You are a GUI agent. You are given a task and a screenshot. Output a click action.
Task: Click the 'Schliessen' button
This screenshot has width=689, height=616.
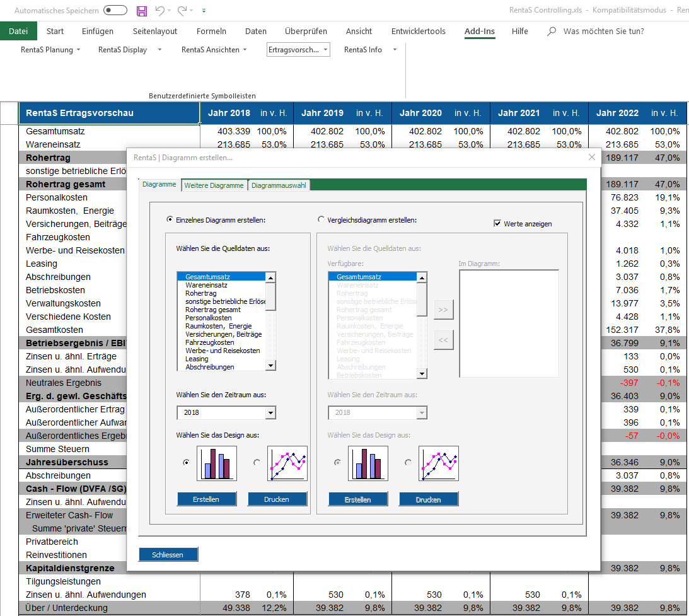coord(168,554)
